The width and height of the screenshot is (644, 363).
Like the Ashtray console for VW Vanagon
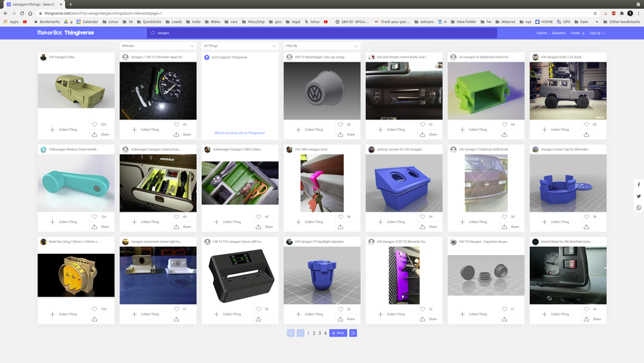pyautogui.click(x=422, y=216)
